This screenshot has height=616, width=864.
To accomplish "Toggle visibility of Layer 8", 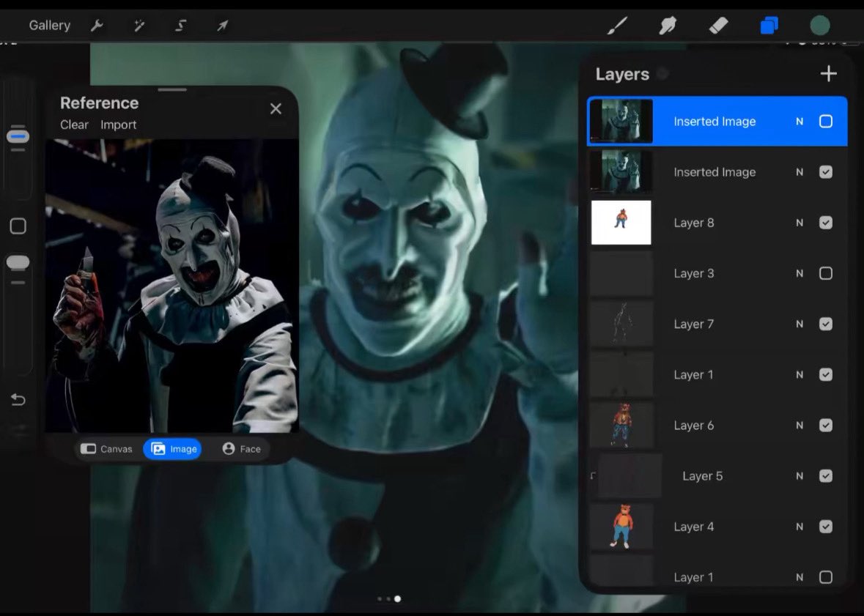I will coord(825,223).
